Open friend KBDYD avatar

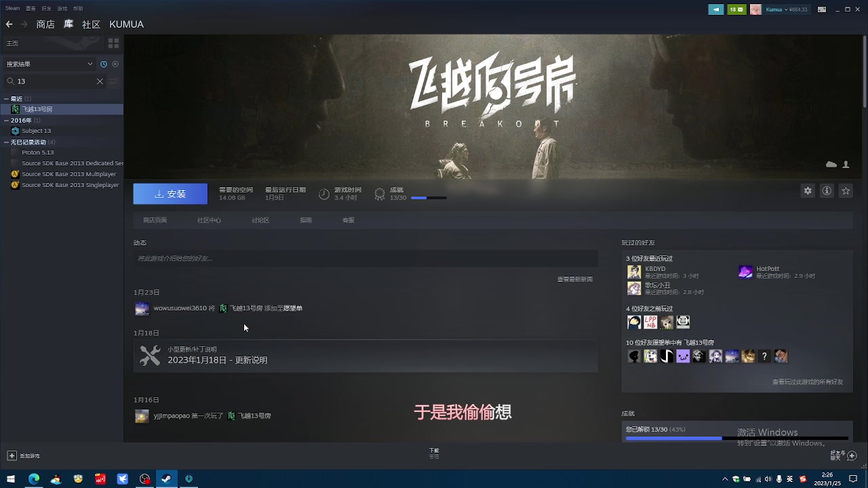click(x=634, y=272)
